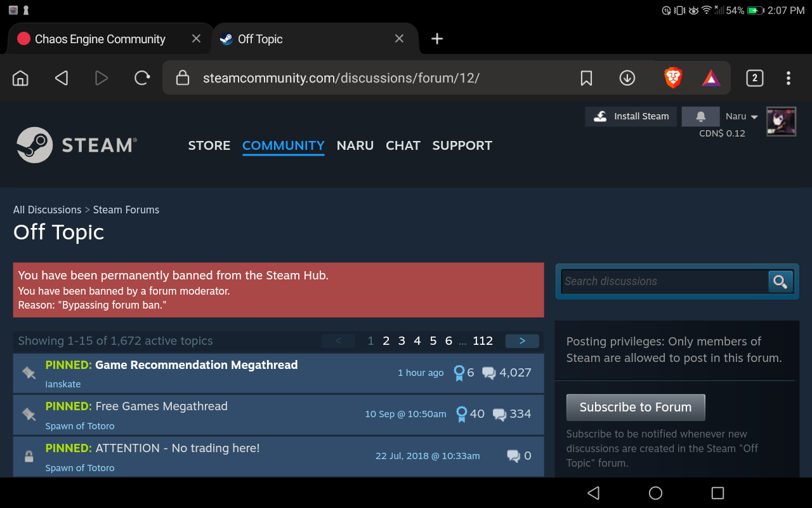Click the magnifier search button
The image size is (812, 508).
click(x=780, y=281)
